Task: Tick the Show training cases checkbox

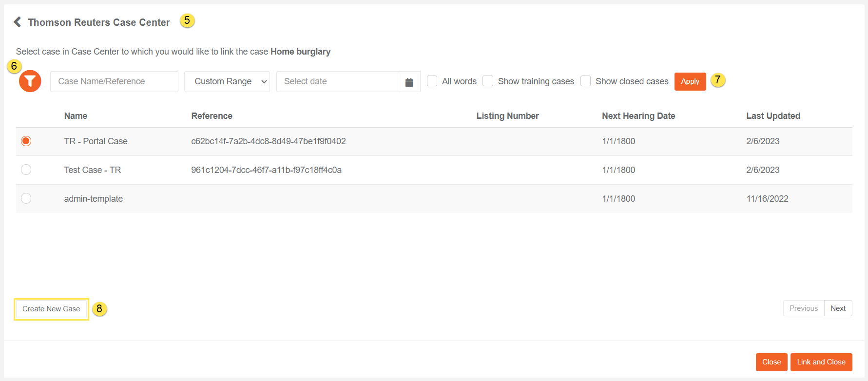Action: click(488, 81)
